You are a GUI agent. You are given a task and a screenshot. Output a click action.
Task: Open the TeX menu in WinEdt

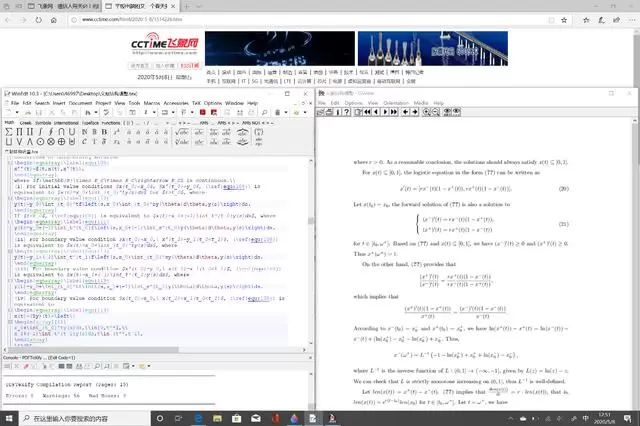196,103
